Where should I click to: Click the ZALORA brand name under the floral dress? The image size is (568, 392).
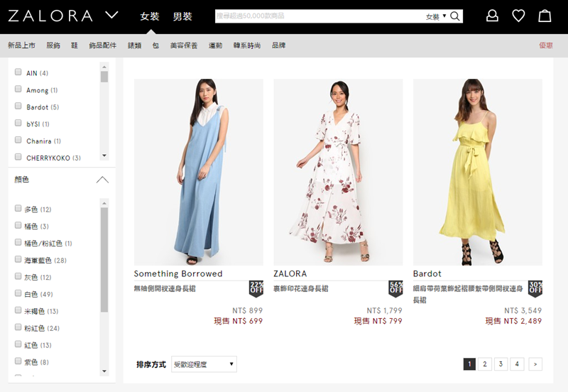pos(290,274)
